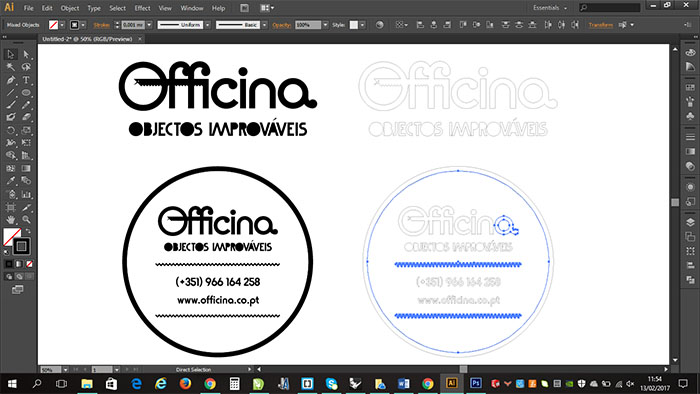
Task: Click the orange Transform link
Action: [600, 25]
